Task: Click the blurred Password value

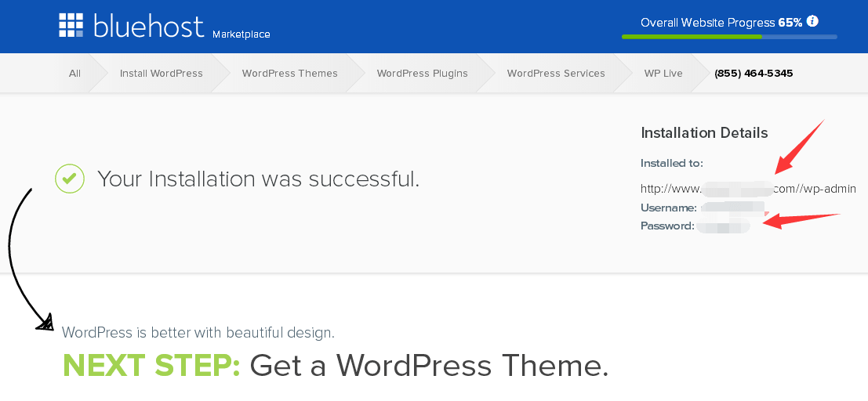Action: (723, 226)
